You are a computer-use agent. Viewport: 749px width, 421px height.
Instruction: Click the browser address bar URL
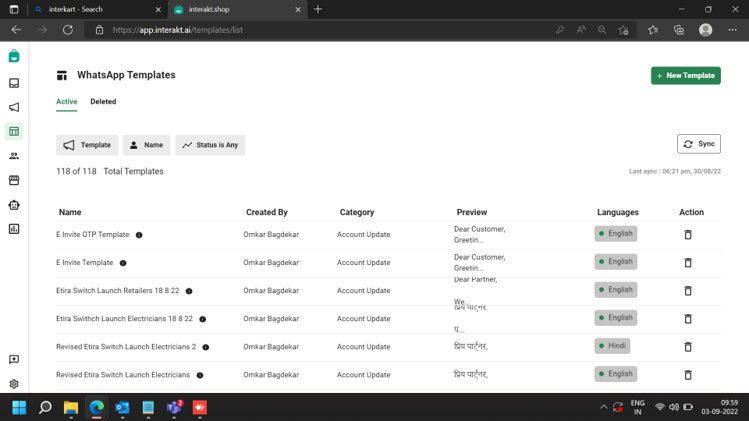coord(178,30)
